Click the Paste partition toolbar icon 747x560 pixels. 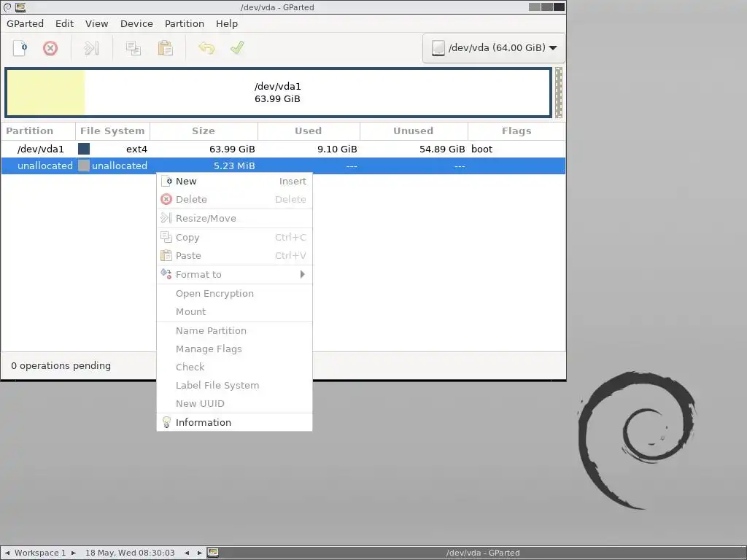click(165, 48)
